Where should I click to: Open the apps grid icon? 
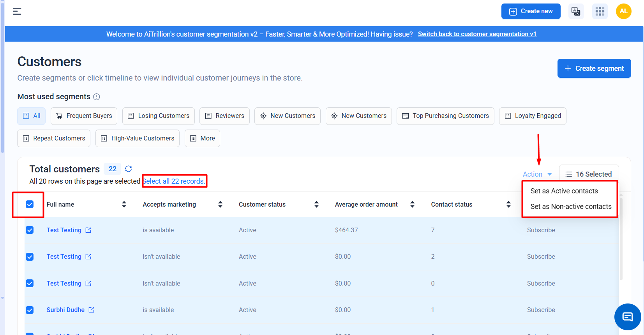tap(600, 11)
